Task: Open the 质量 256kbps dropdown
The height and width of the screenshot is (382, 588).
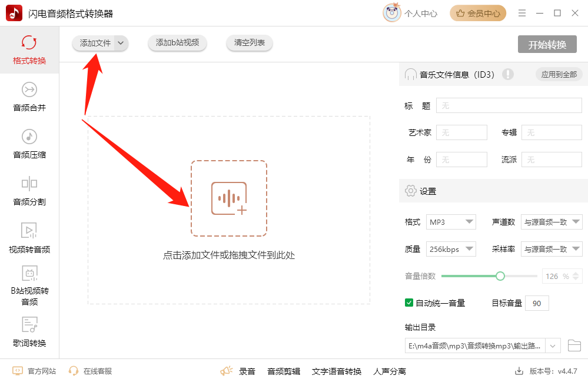Action: [451, 249]
